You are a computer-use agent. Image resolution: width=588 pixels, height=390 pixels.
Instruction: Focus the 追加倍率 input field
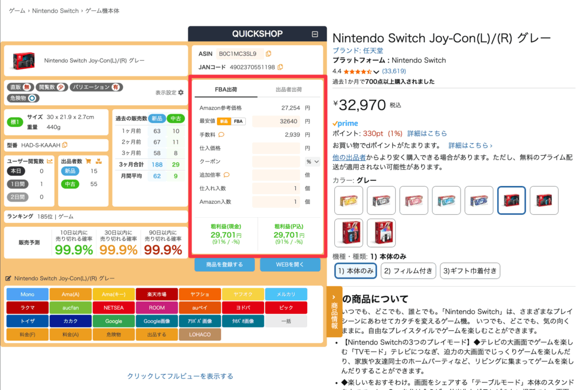(276, 175)
